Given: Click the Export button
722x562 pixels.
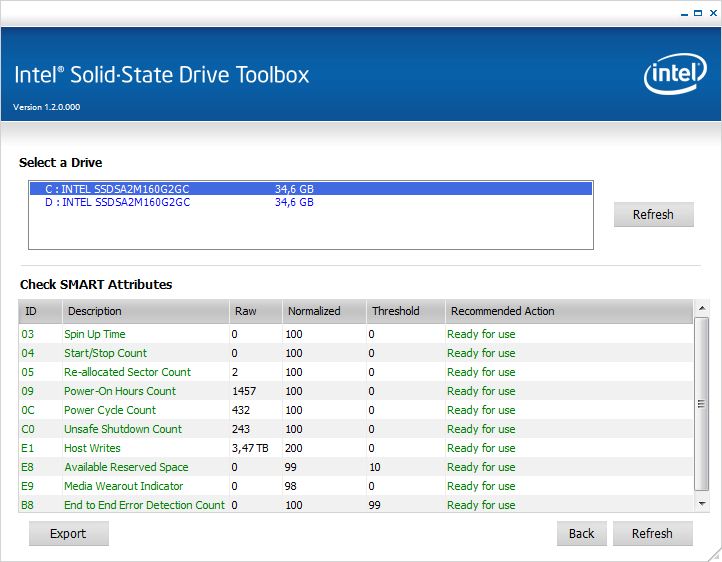Looking at the screenshot, I should tap(69, 533).
